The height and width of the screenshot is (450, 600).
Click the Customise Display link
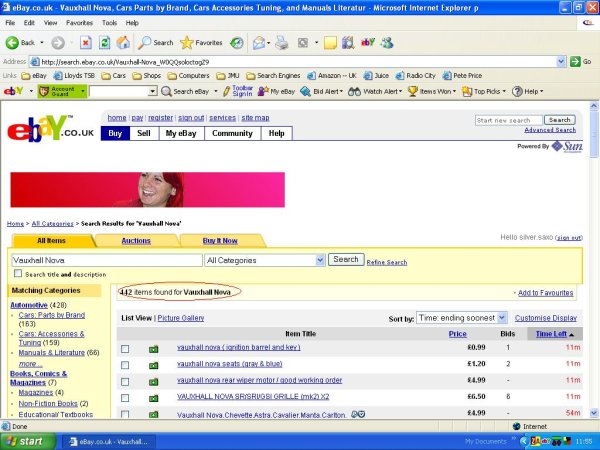tap(546, 318)
